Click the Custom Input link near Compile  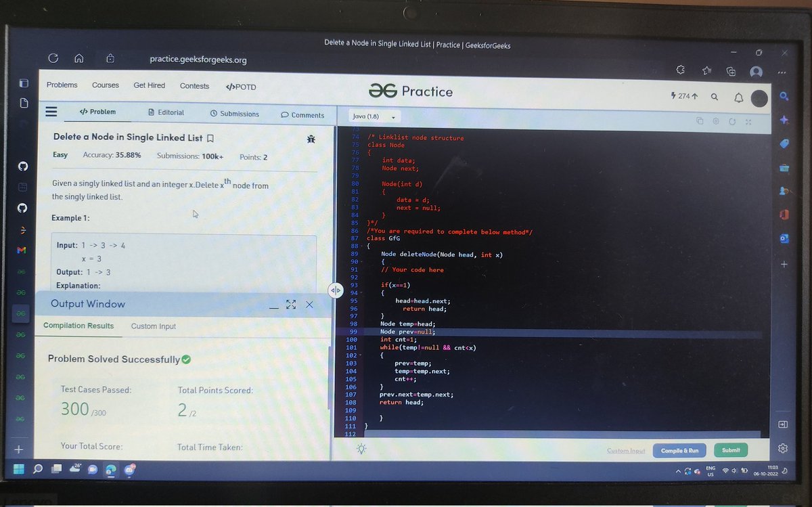626,451
